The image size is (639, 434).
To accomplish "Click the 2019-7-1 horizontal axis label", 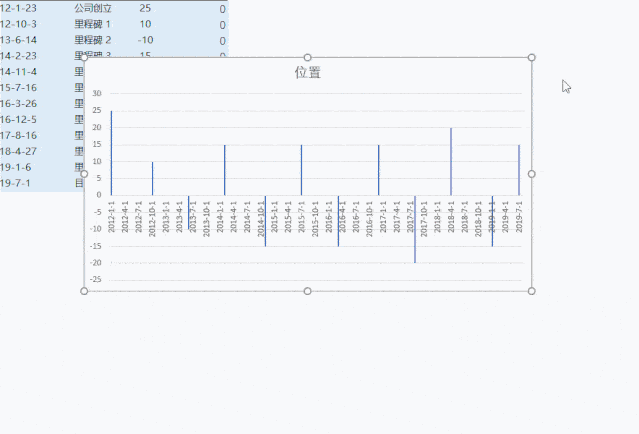I will pos(519,216).
